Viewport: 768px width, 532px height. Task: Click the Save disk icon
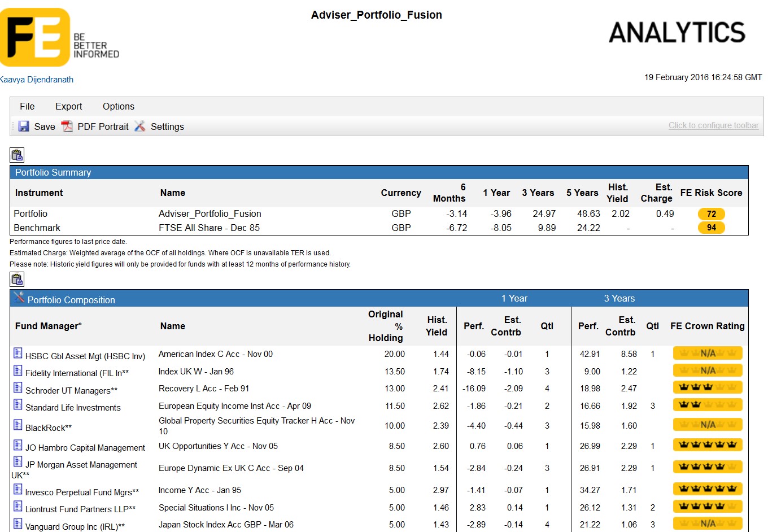(x=24, y=127)
